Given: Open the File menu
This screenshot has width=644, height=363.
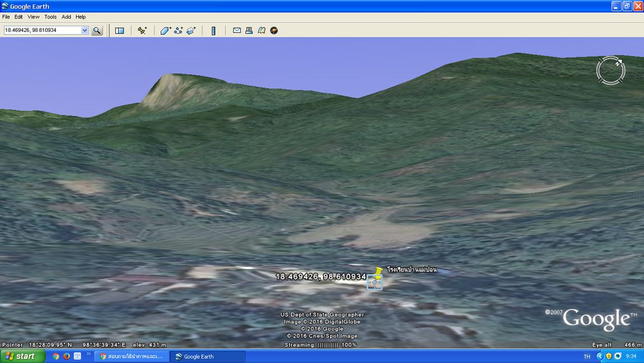Looking at the screenshot, I should click(6, 17).
